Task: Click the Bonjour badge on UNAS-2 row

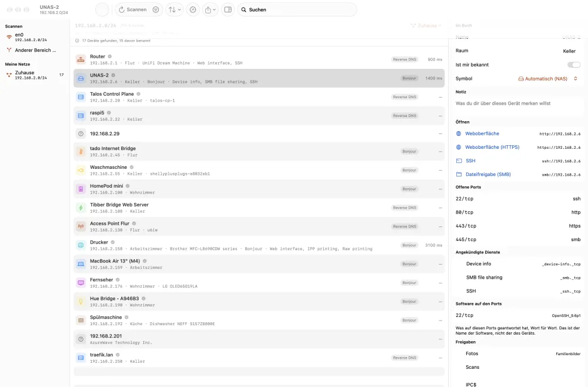Action: pyautogui.click(x=409, y=78)
